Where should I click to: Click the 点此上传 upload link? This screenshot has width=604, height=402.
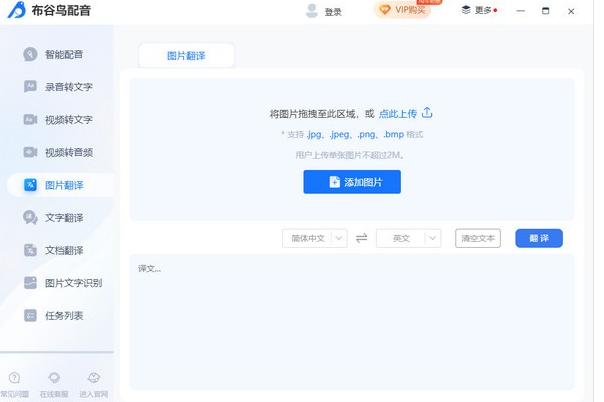[398, 114]
